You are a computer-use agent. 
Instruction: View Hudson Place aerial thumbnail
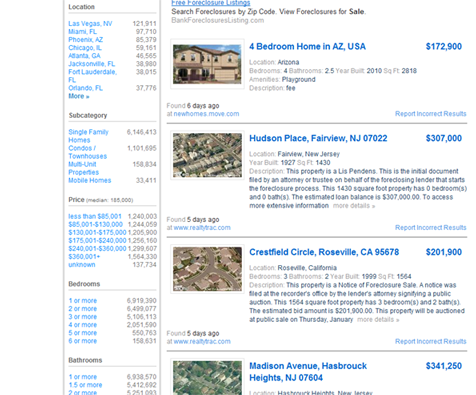tap(207, 155)
